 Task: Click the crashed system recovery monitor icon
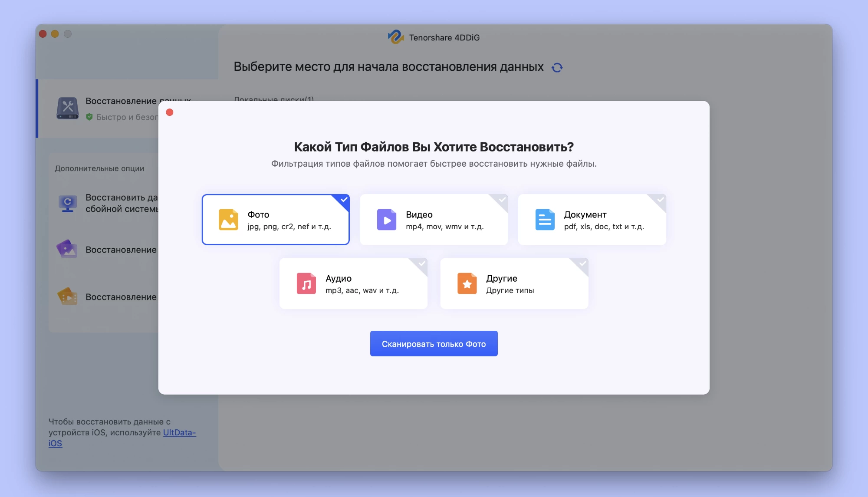(x=68, y=203)
